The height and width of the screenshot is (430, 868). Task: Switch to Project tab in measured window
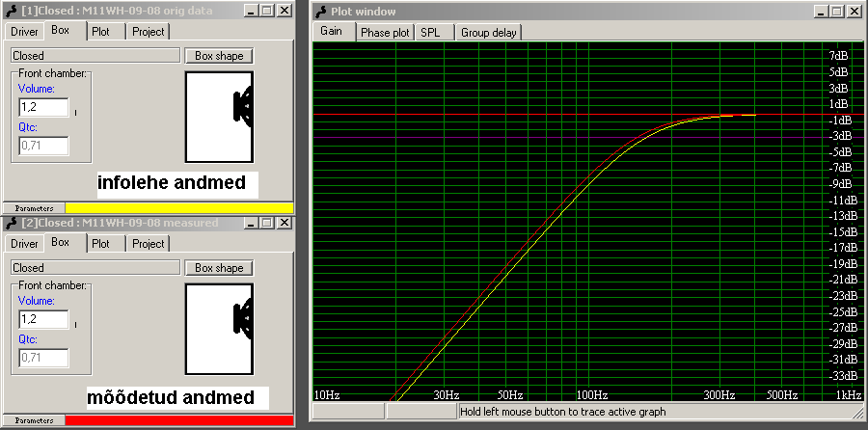pos(149,244)
